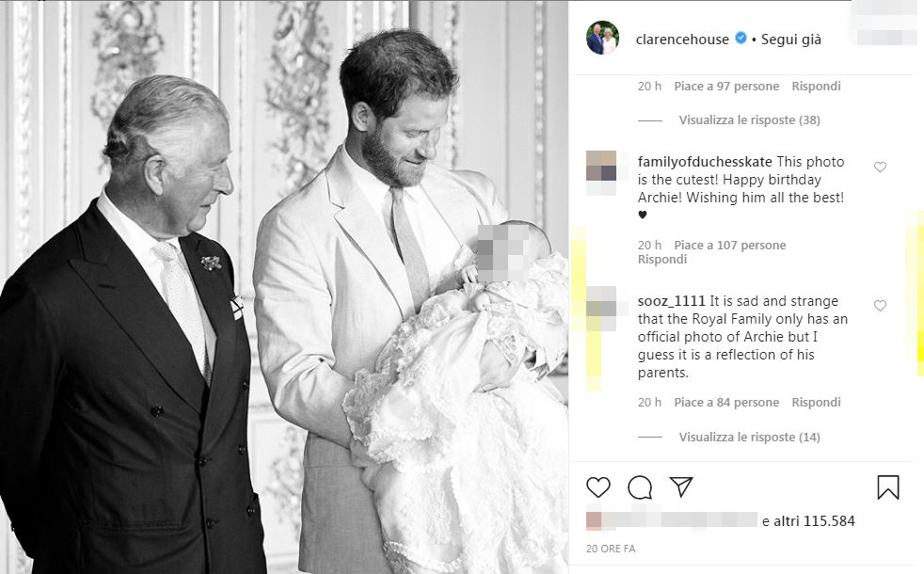Viewport: 924px width, 574px height.
Task: View the 84 likes on sooz_1111 comment
Action: pos(726,403)
